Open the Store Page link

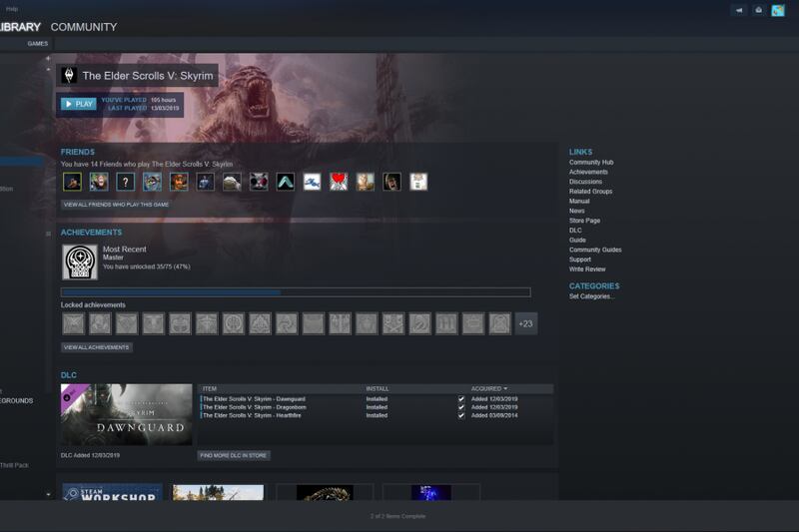[584, 221]
